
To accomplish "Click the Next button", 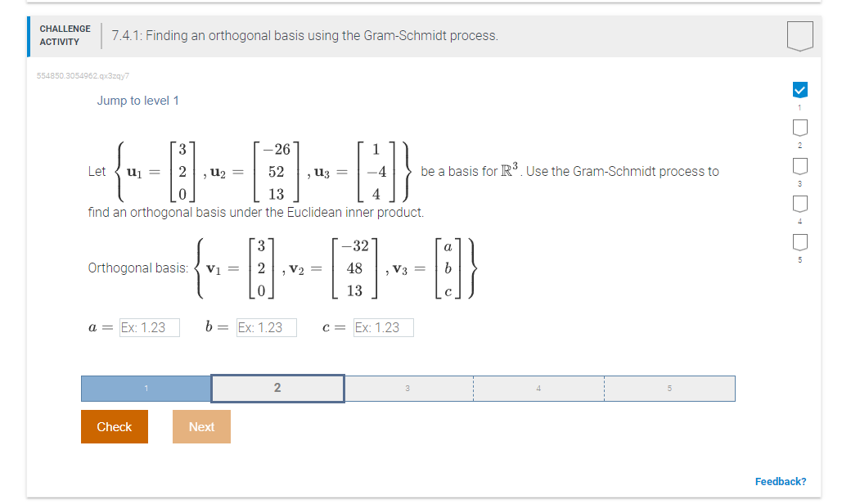I will pos(200,426).
